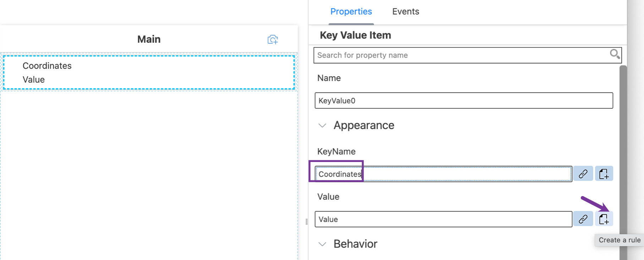Viewport: 644px width, 260px height.
Task: Click the search magnifier icon
Action: coord(615,54)
